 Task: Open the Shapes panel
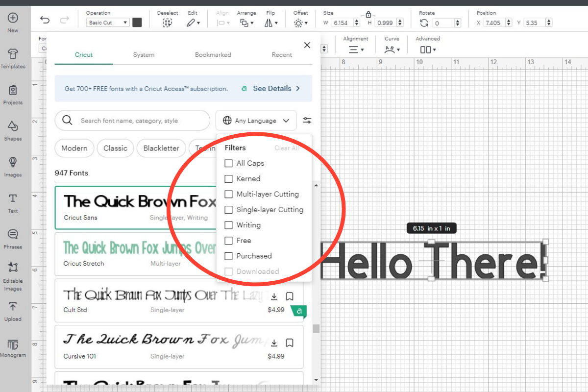click(13, 126)
